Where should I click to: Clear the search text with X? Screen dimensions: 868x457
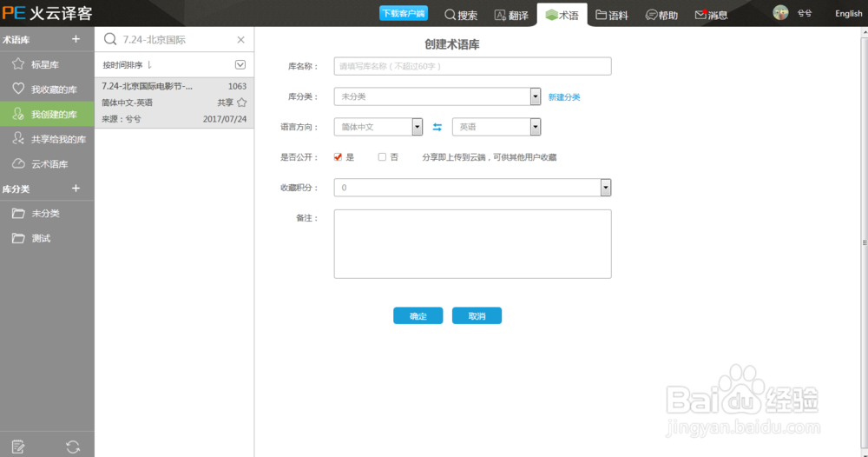tap(240, 40)
